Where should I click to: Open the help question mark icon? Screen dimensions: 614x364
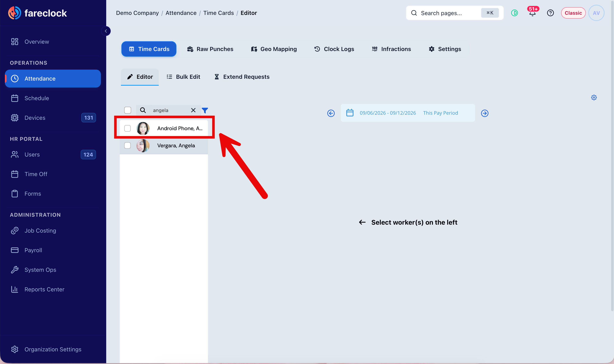pyautogui.click(x=550, y=13)
